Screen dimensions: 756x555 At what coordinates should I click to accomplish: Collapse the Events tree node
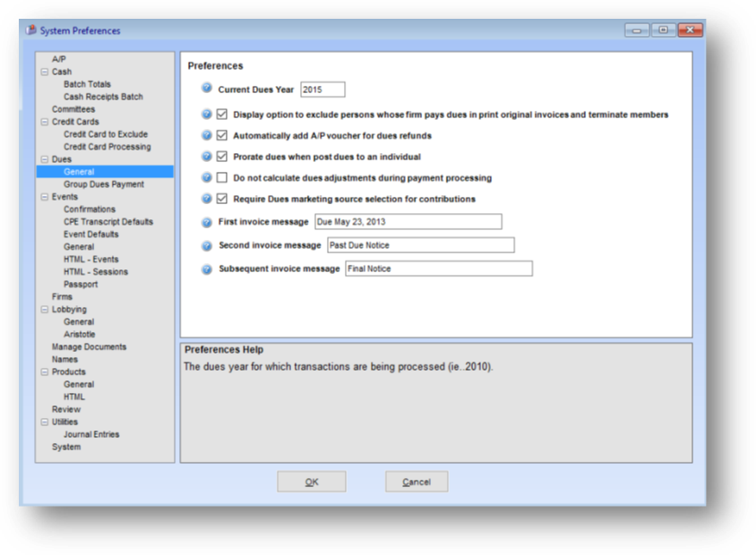(45, 197)
